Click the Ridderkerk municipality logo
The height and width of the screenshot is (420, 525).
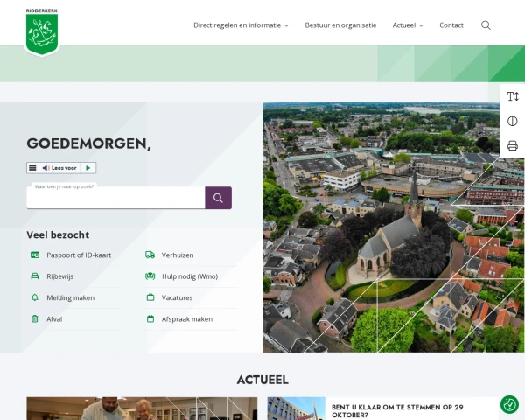click(x=42, y=31)
